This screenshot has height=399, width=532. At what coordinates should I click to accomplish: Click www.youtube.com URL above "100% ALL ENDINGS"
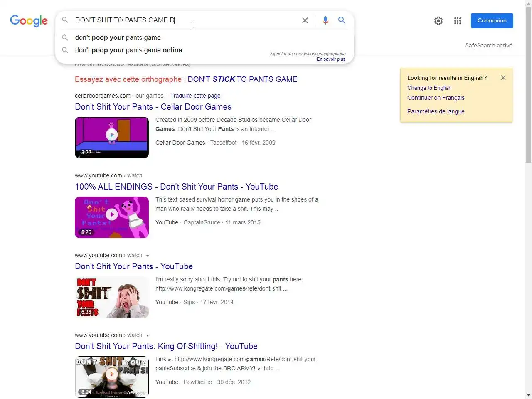(x=108, y=175)
